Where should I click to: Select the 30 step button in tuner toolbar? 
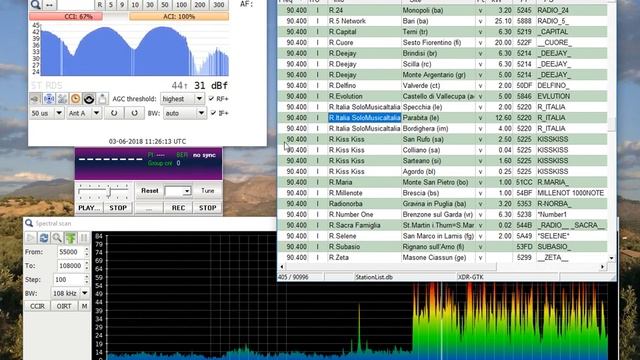150,5
